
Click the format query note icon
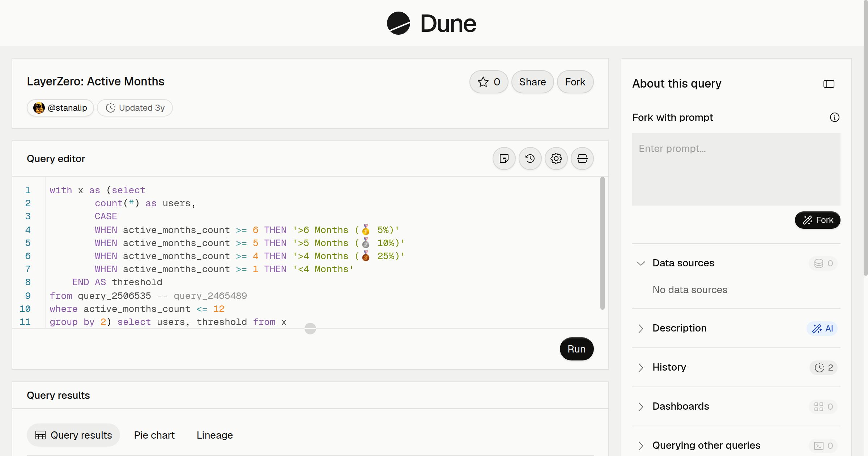tap(504, 159)
